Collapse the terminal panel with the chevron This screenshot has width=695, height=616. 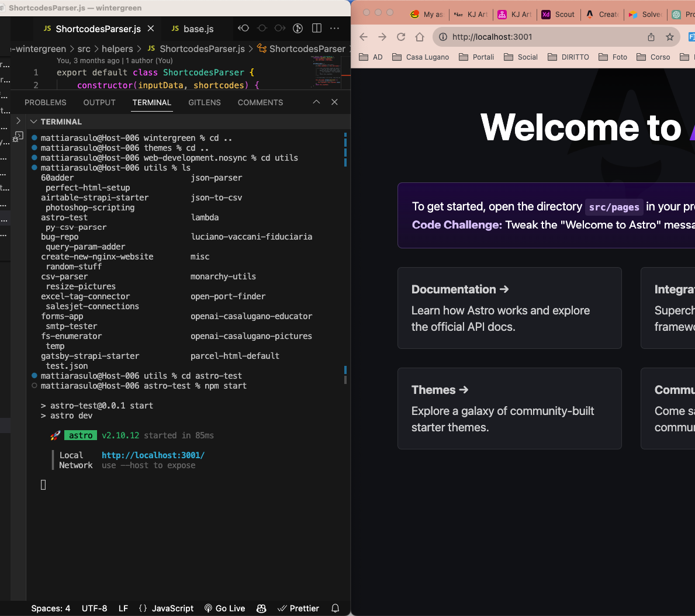tap(316, 102)
